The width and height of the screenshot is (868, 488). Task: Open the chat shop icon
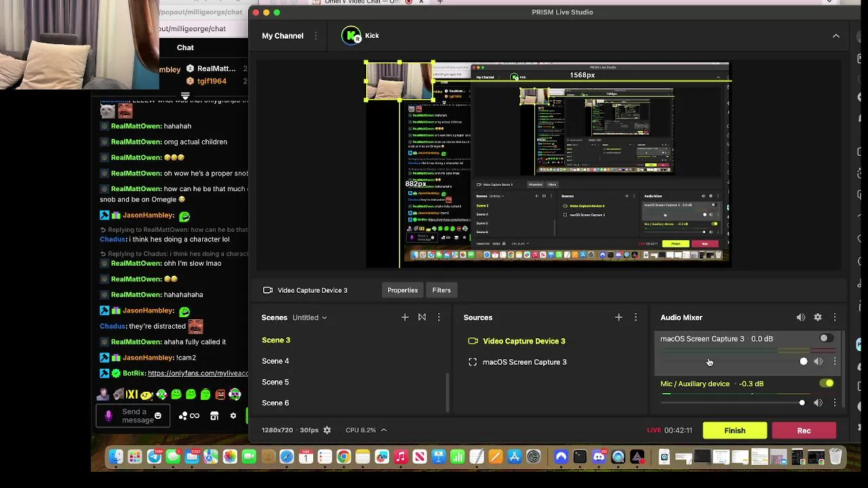tap(214, 416)
